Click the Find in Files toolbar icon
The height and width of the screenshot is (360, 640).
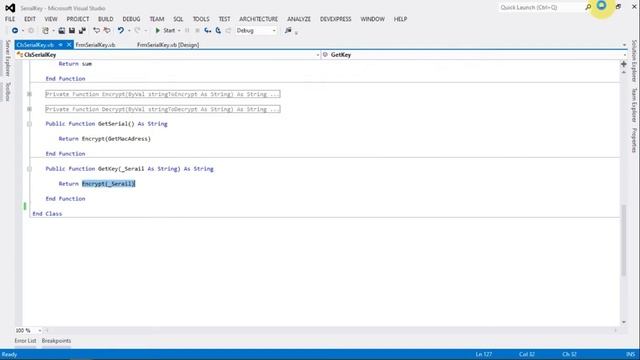(x=288, y=31)
